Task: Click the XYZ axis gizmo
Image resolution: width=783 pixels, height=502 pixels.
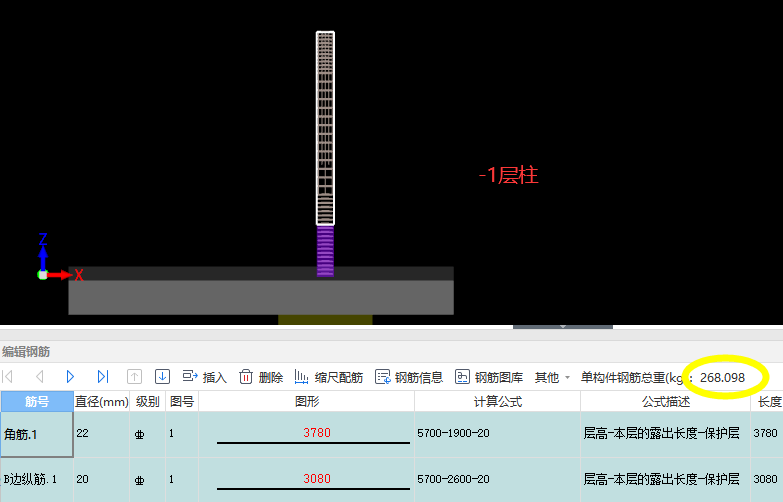Action: 46,264
